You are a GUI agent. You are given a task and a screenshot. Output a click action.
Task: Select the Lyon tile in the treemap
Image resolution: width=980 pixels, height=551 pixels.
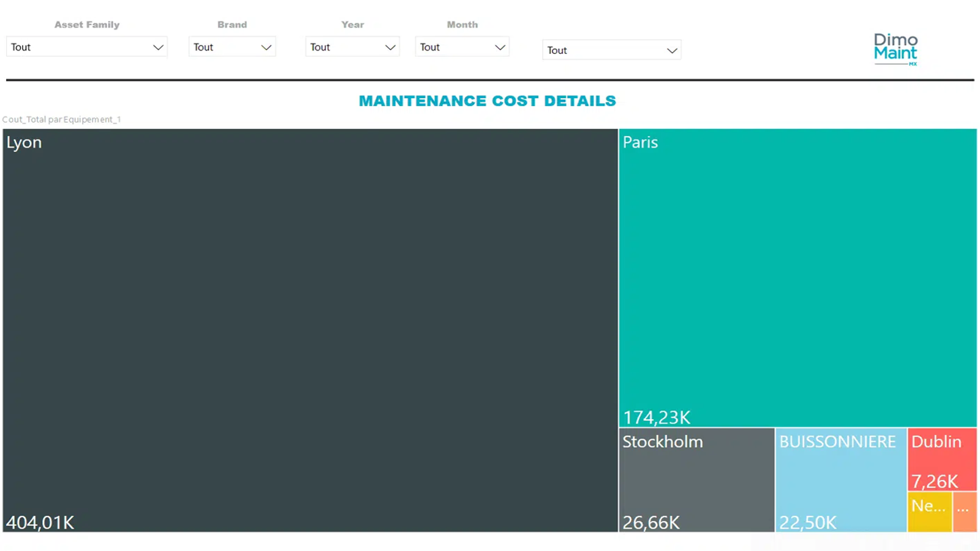[310, 331]
